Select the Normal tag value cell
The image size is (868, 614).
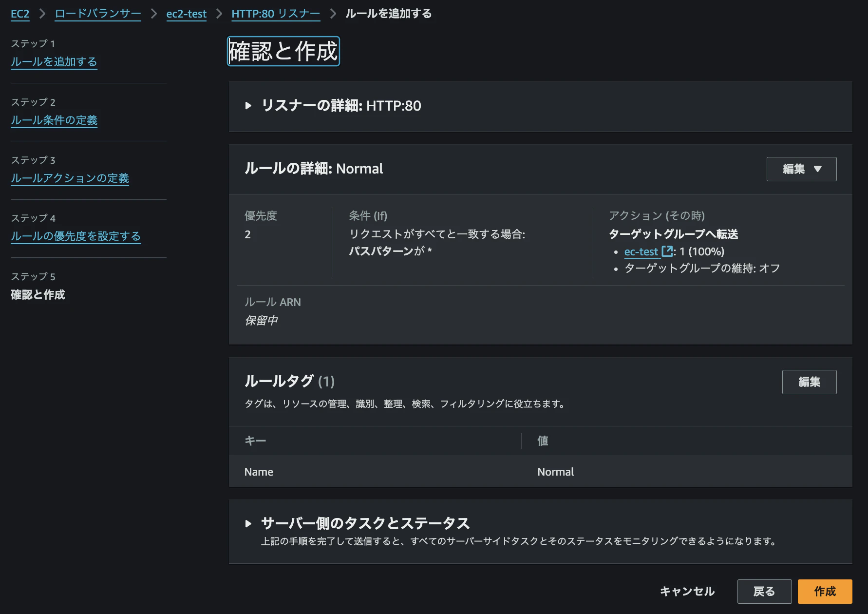(x=556, y=472)
